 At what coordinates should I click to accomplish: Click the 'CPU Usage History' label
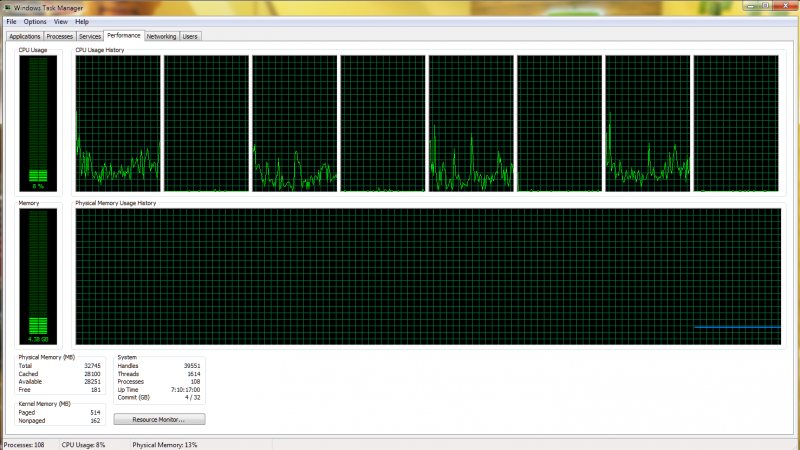coord(99,50)
